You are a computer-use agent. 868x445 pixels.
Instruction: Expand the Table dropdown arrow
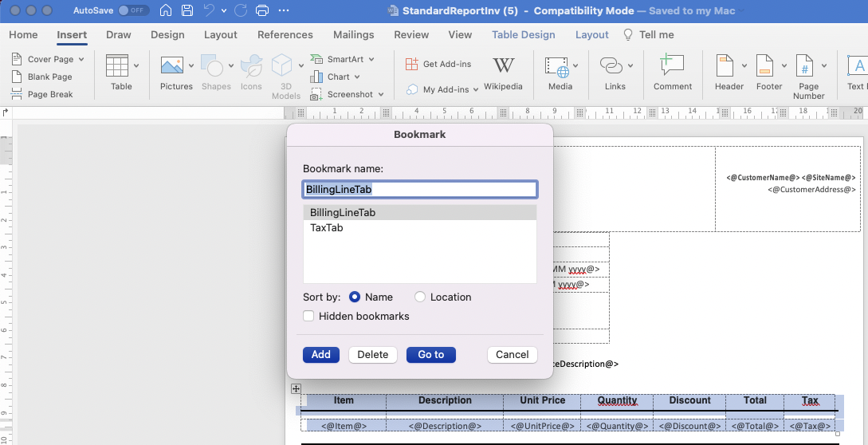tap(136, 65)
